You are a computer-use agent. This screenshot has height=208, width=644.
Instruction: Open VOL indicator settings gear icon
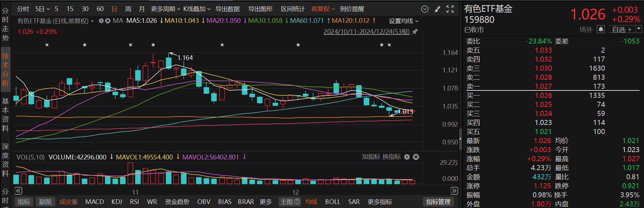click(407, 157)
